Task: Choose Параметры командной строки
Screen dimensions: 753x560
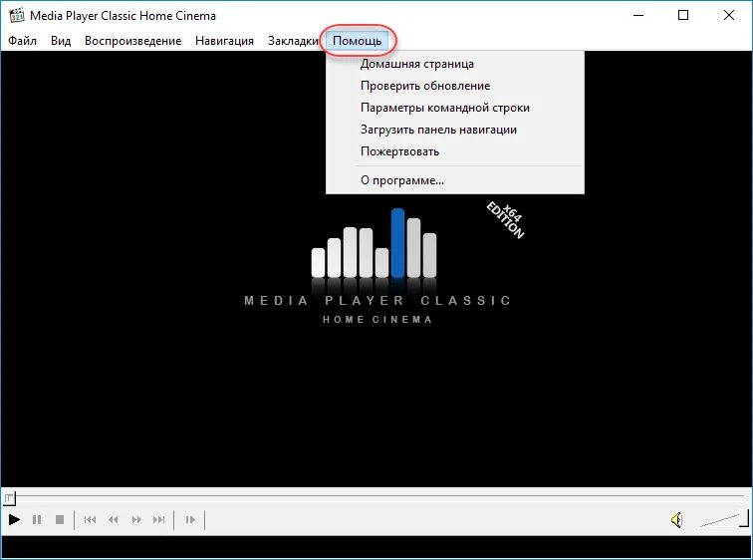Action: pyautogui.click(x=455, y=108)
